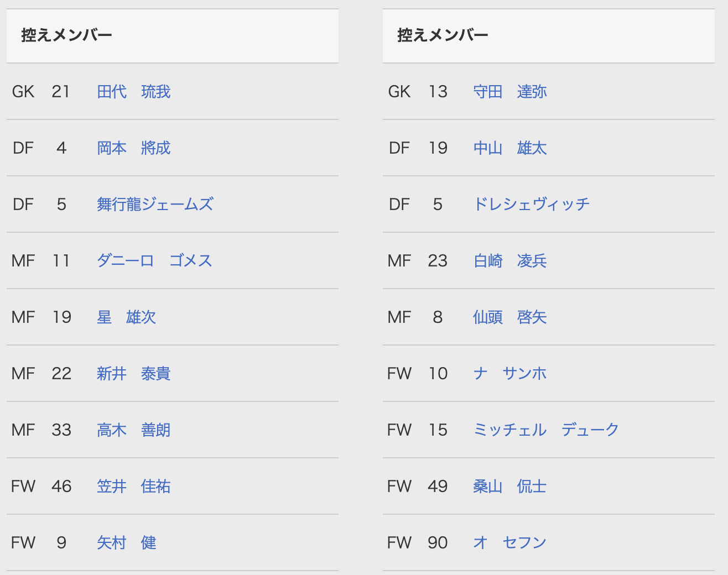Screen dimensions: 728x575
Task: Open player link 田代 琉我
Action: point(133,92)
